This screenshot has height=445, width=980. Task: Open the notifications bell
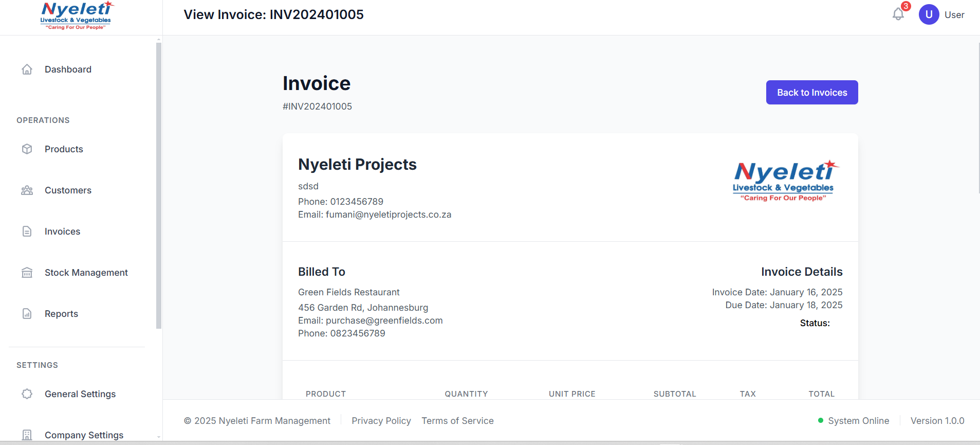pos(898,14)
